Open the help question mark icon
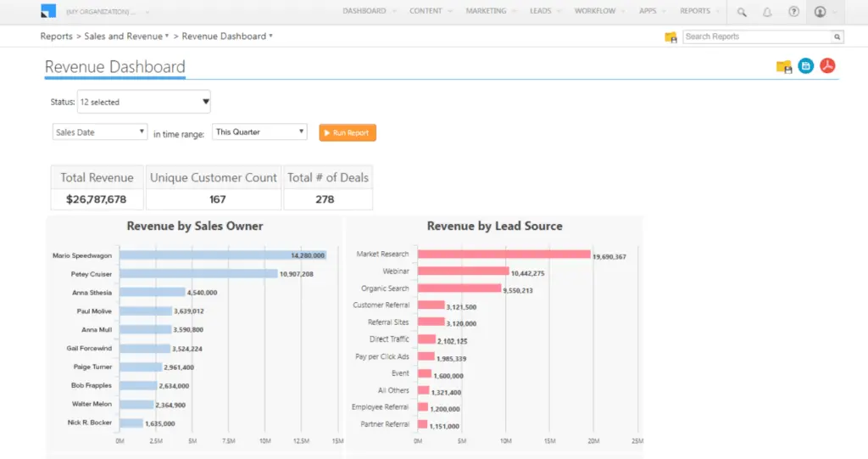 point(793,11)
